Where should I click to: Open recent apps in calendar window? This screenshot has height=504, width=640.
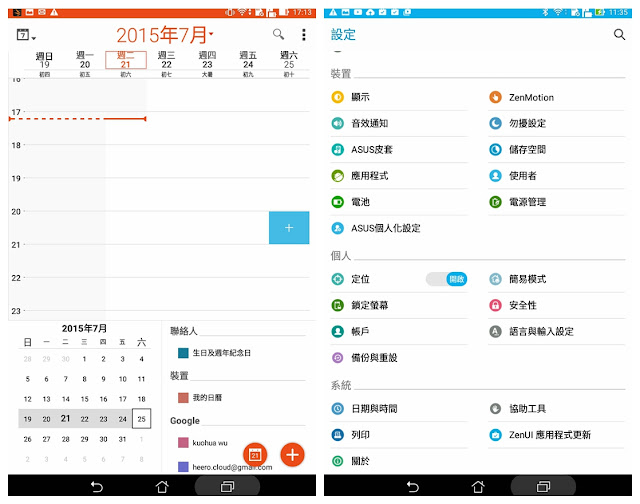tap(227, 486)
